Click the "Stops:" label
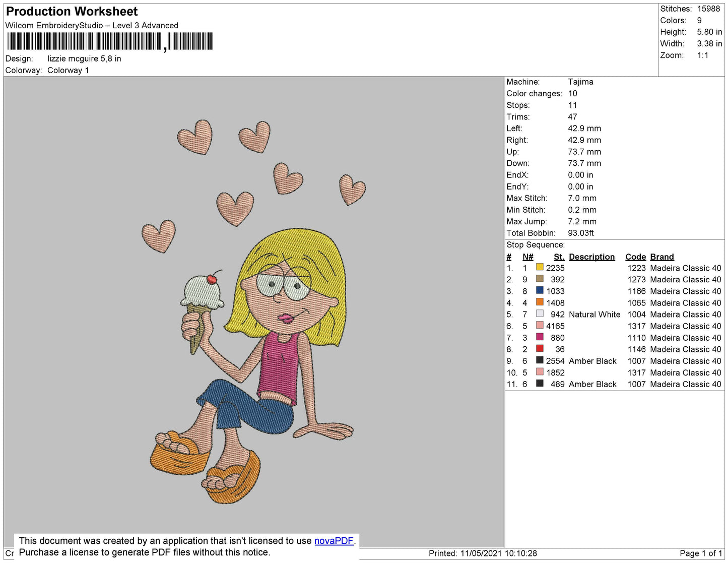Viewport: 728px width, 563px height. (x=518, y=105)
